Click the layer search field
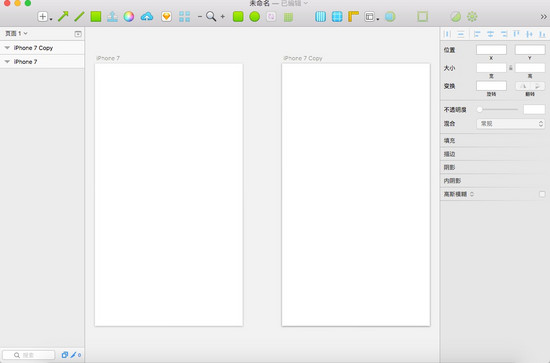The height and width of the screenshot is (363, 550). [29, 355]
